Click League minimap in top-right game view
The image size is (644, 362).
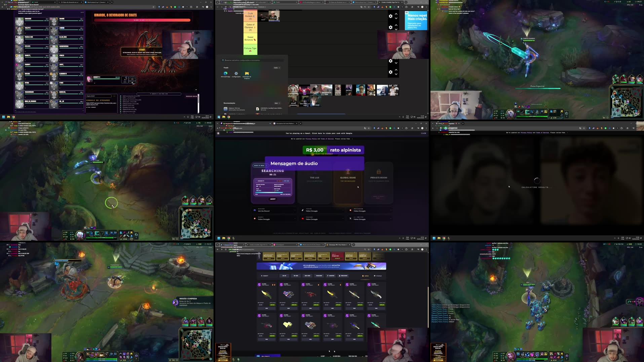pos(627,102)
